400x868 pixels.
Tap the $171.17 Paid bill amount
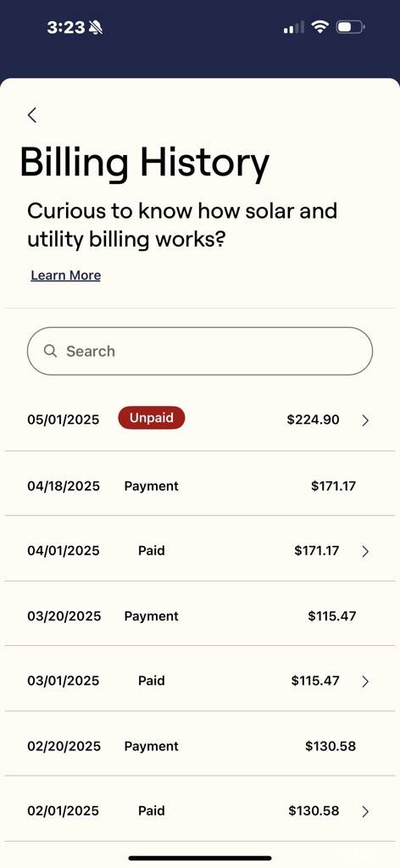(x=317, y=551)
